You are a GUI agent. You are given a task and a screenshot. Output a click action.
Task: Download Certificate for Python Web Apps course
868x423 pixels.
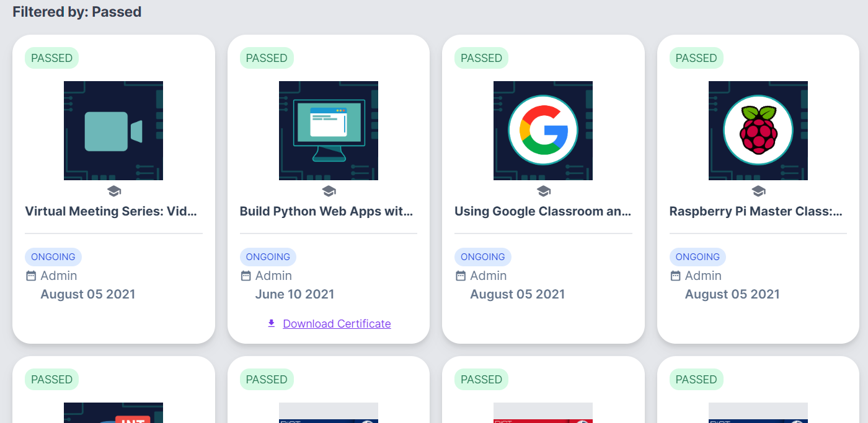337,324
